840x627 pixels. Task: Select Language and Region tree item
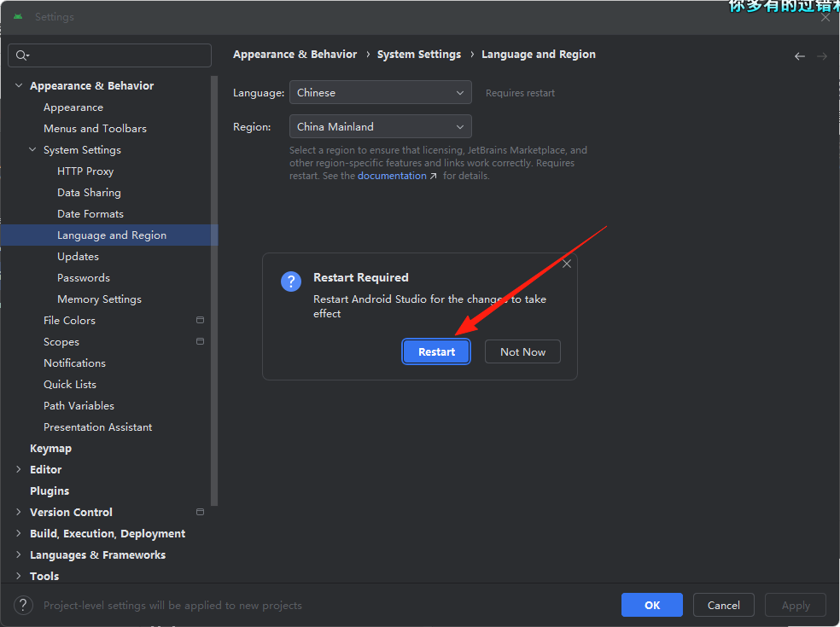109,235
